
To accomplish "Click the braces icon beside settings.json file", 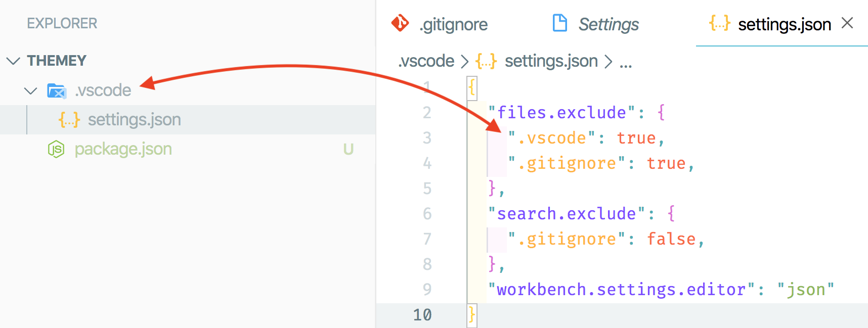I will (x=68, y=120).
